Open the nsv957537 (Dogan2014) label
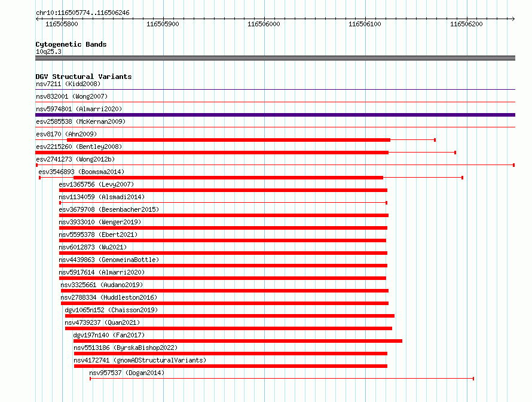This screenshot has width=532, height=402. (127, 373)
